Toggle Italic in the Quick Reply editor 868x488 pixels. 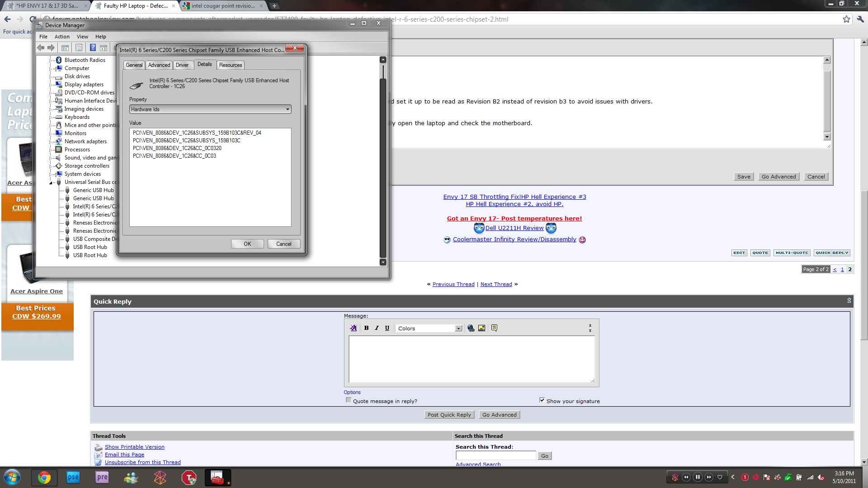click(x=377, y=328)
